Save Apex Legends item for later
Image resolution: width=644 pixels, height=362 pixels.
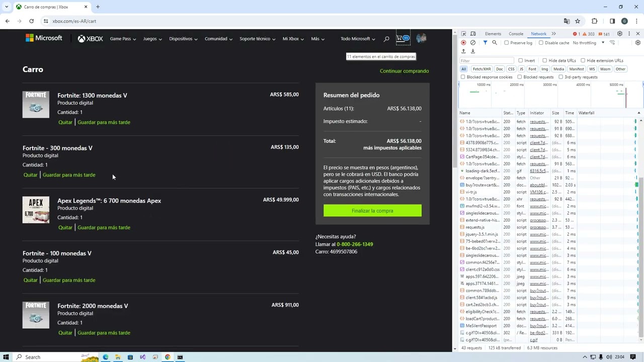pyautogui.click(x=104, y=227)
